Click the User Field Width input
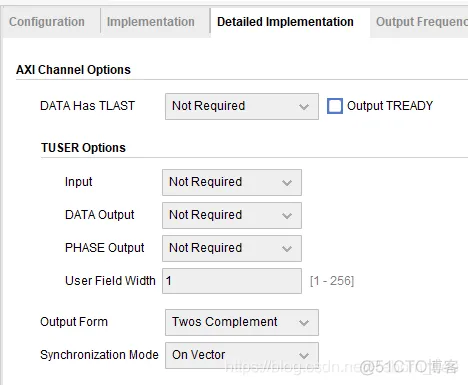468x385 pixels. point(232,281)
